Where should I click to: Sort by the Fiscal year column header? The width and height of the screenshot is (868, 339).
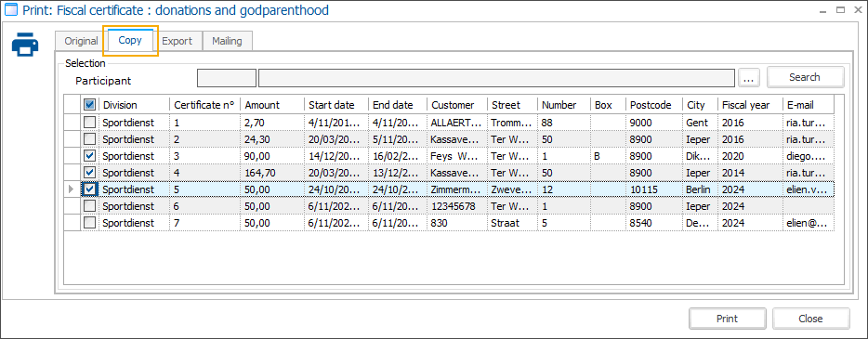[x=750, y=105]
